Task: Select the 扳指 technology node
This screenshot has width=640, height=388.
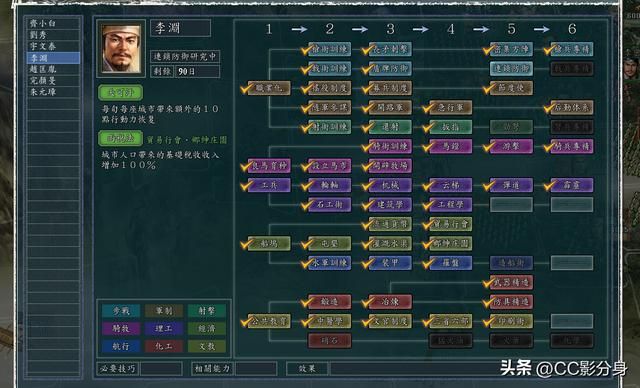Action: (x=451, y=127)
